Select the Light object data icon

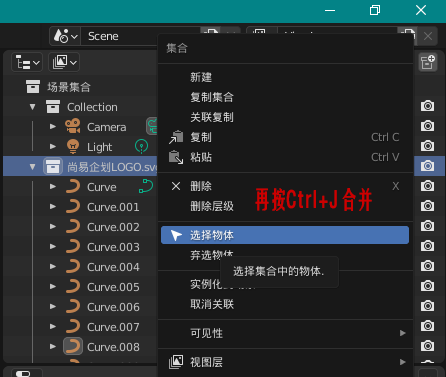141,146
